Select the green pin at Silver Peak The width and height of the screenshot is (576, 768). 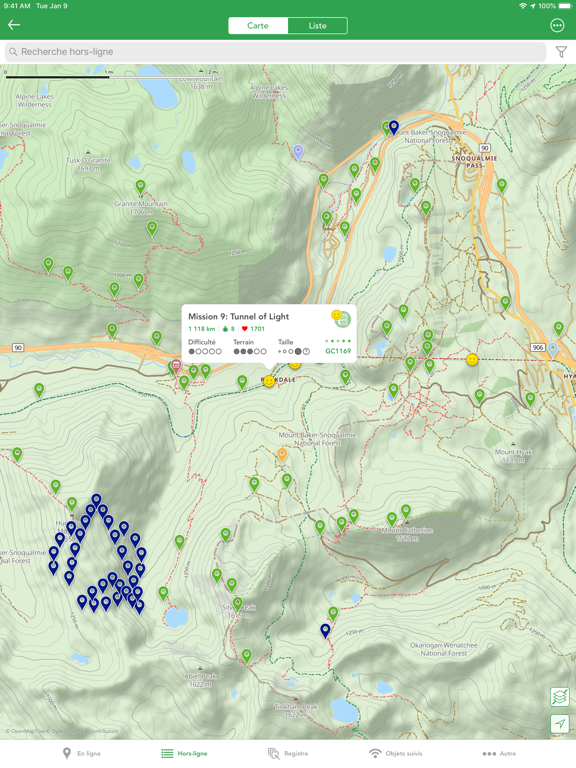[x=238, y=603]
